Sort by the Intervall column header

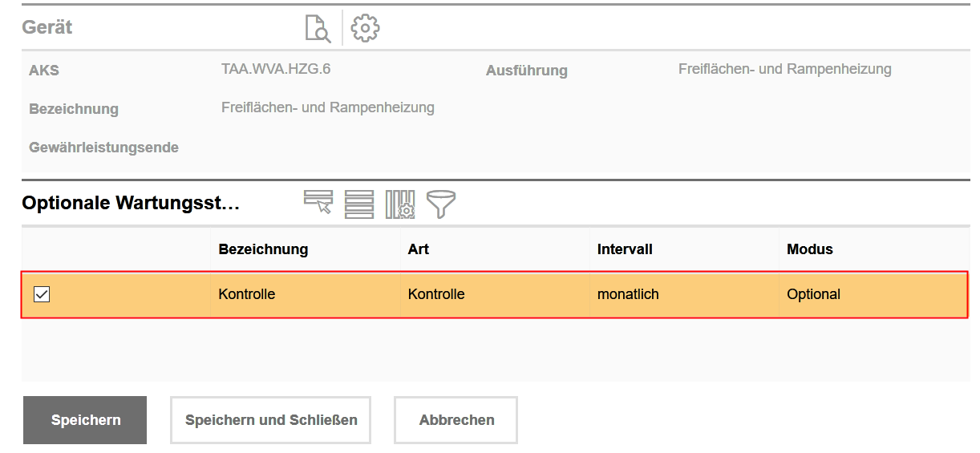click(x=625, y=249)
